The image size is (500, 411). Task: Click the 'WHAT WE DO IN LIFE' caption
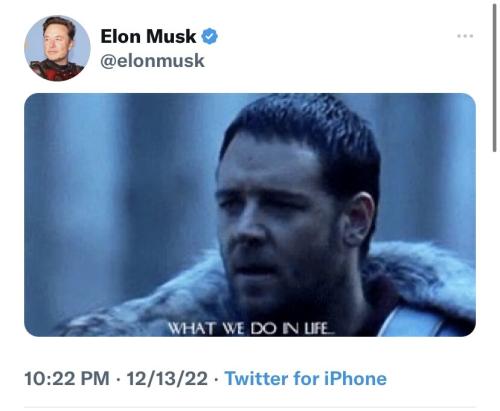pyautogui.click(x=251, y=329)
